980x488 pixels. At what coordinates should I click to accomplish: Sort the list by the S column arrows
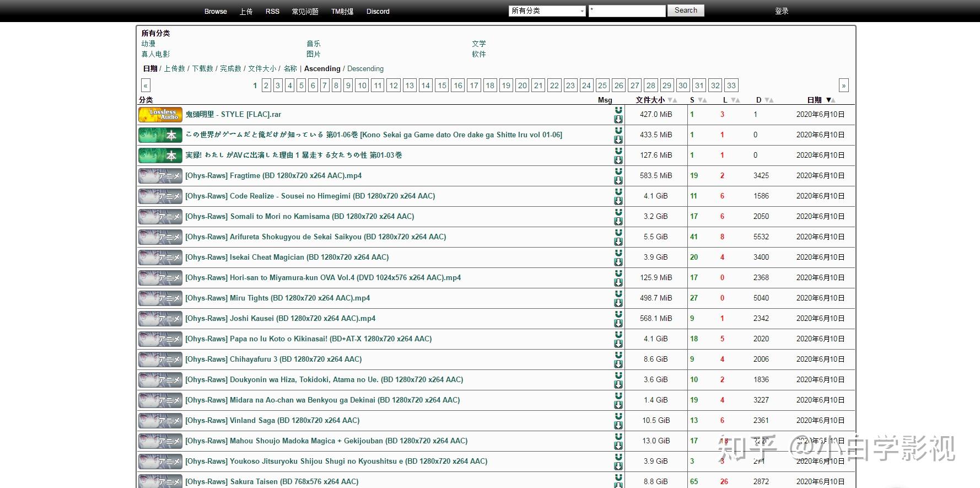[x=702, y=100]
